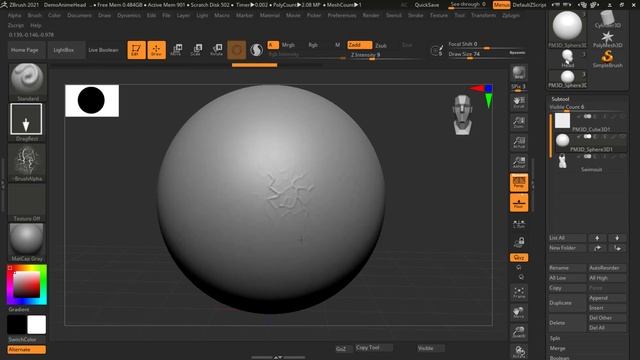Click the SwitchColor button
This screenshot has height=360, width=640.
point(22,340)
